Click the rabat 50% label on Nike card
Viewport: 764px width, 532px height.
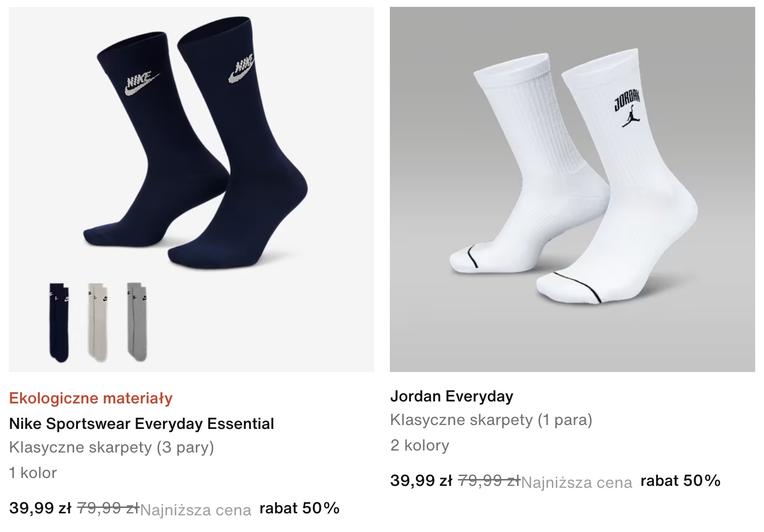point(300,508)
